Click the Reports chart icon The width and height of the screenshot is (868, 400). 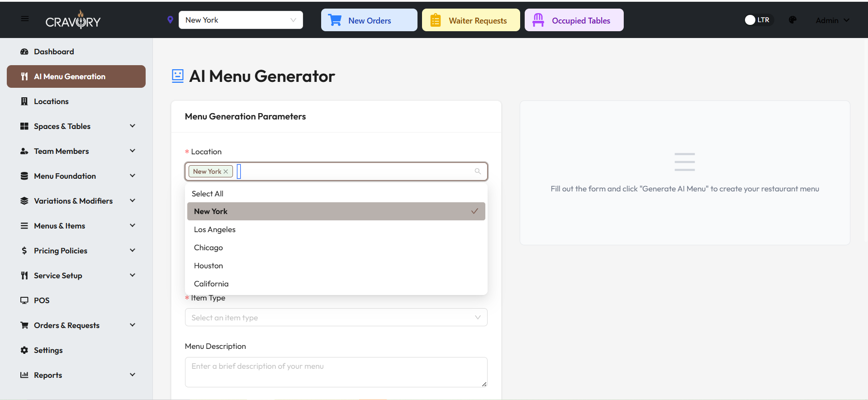click(x=24, y=375)
